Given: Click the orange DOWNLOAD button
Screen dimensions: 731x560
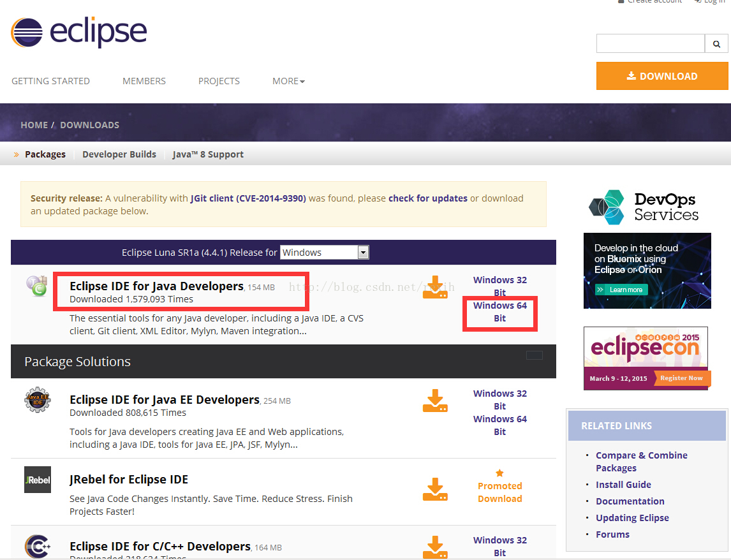Looking at the screenshot, I should click(x=662, y=76).
